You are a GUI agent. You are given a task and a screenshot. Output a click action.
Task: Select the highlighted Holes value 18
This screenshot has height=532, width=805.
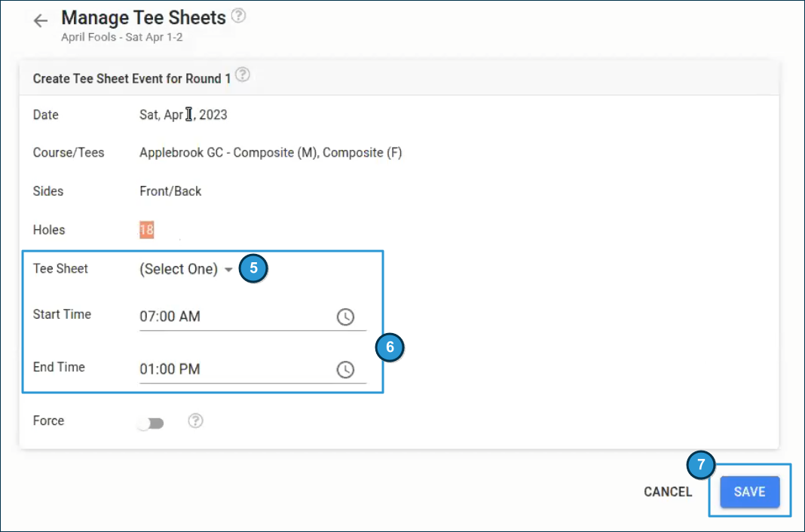tap(145, 230)
